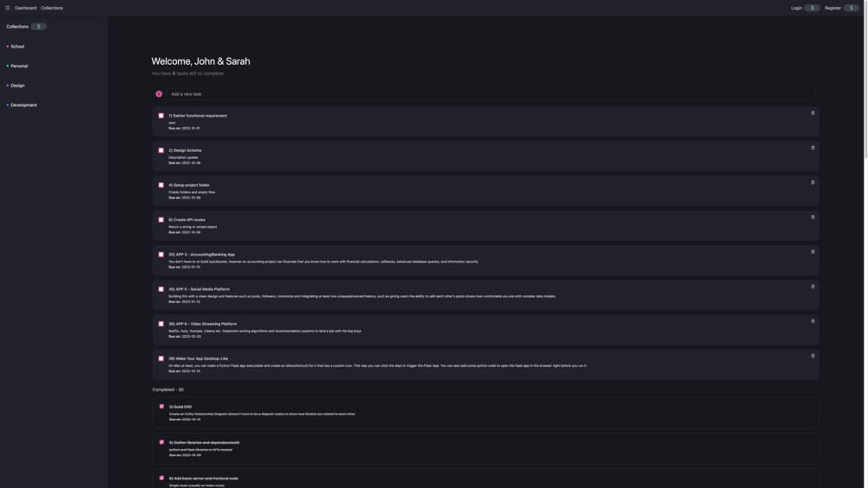868x488 pixels.
Task: Open the Development collection
Action: 23,105
